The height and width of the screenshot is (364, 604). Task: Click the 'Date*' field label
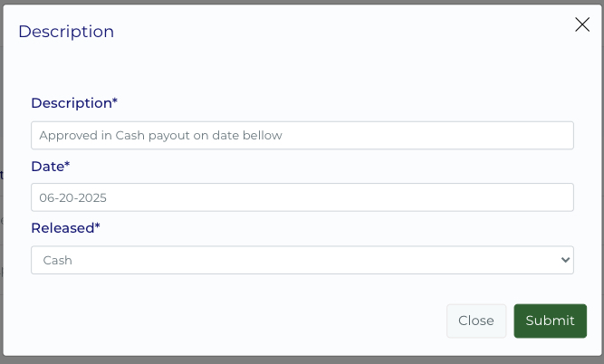51,166
